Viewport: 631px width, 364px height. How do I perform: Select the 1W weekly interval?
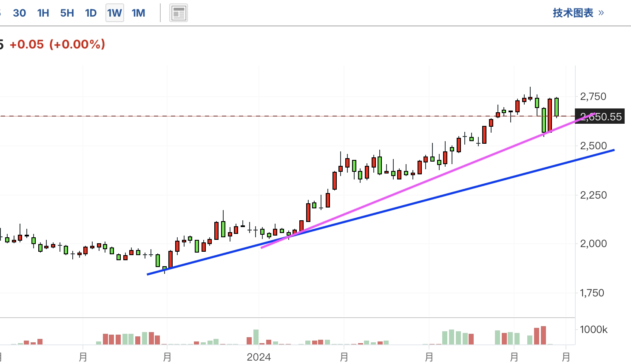coord(114,13)
